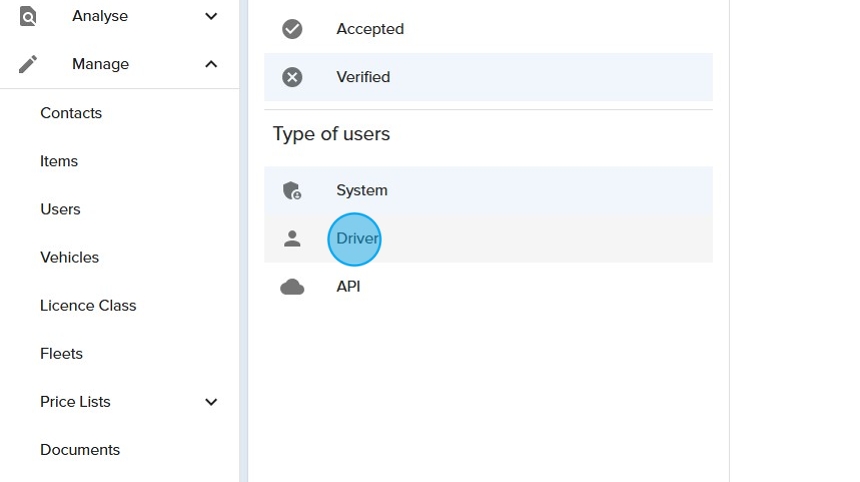The image size is (860, 482).
Task: Click the Analyse magnifier icon
Action: coord(28,16)
